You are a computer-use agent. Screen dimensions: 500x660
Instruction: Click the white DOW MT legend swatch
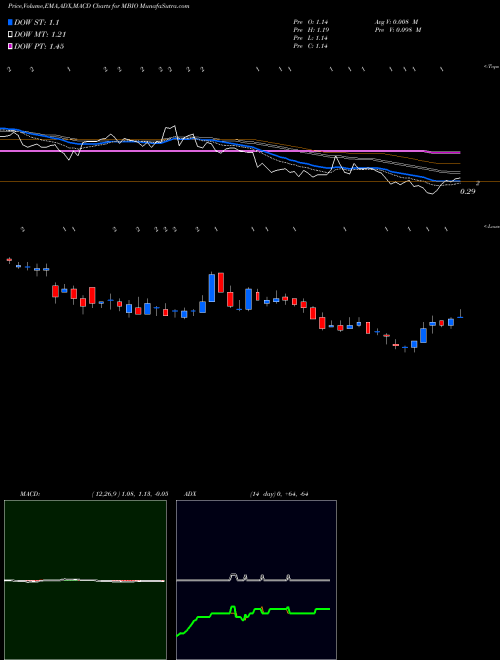(10, 34)
